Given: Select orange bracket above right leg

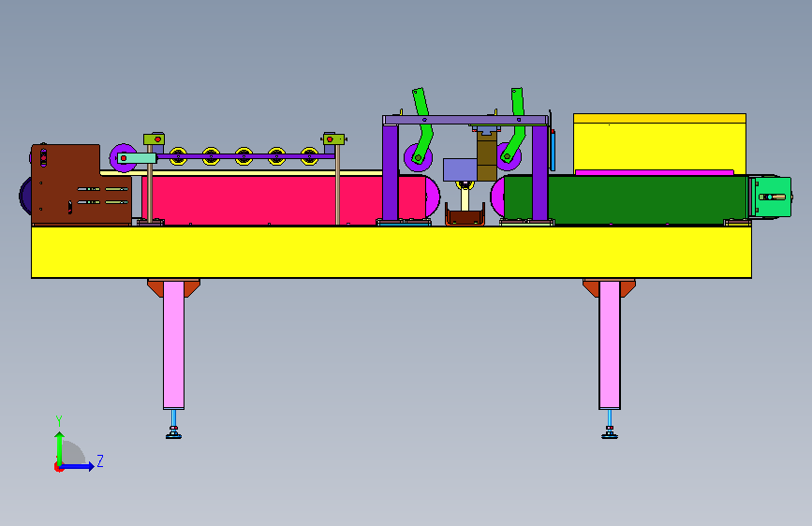Looking at the screenshot, I should click(610, 288).
